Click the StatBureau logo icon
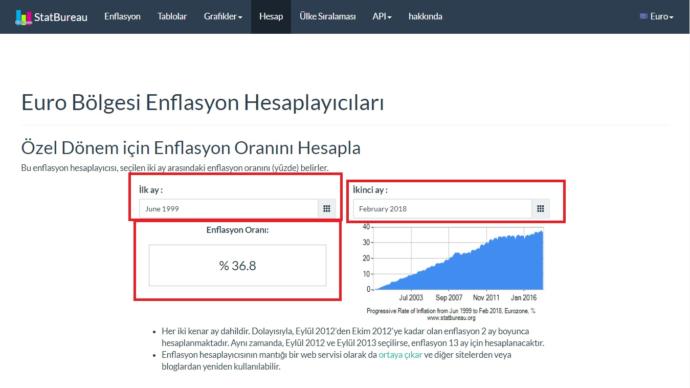 [23, 17]
